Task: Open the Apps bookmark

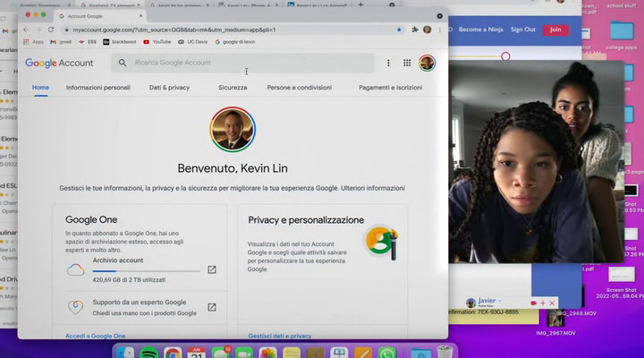Action: click(34, 42)
